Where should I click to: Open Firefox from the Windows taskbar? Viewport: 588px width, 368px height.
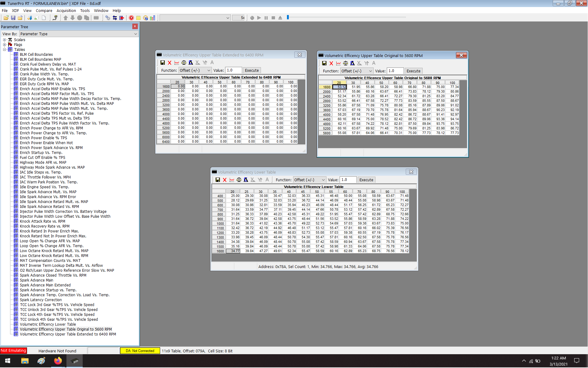tap(58, 361)
